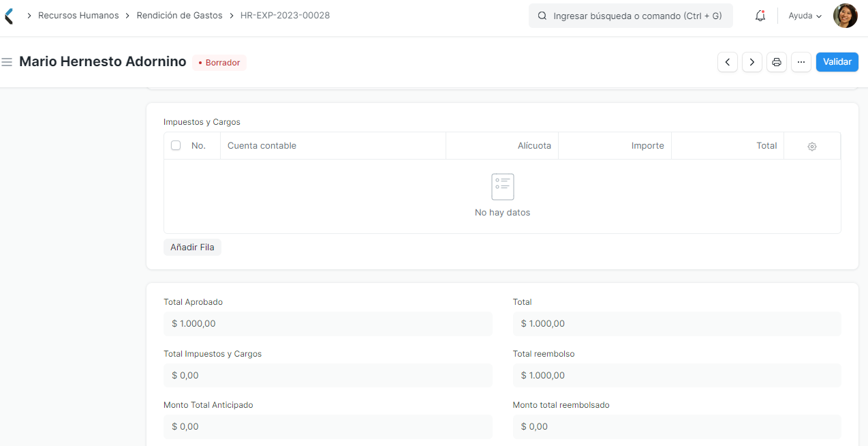The width and height of the screenshot is (868, 446).
Task: Click Monto total reembolsado field
Action: 677,427
